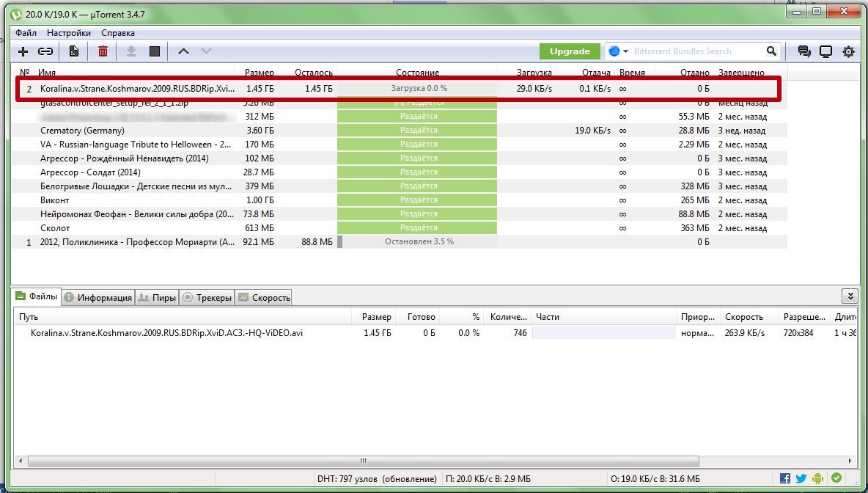868x493 pixels.
Task: Click the Add Torrent from URL link icon
Action: (x=45, y=51)
